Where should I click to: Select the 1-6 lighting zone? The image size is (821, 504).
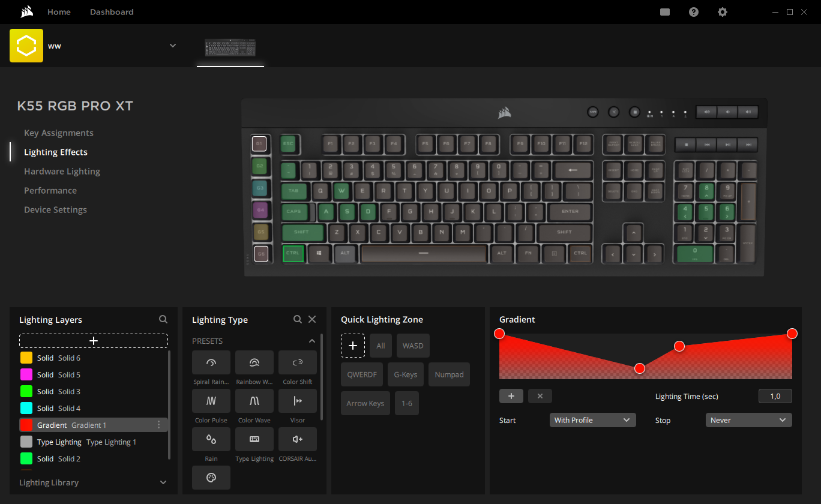point(407,403)
